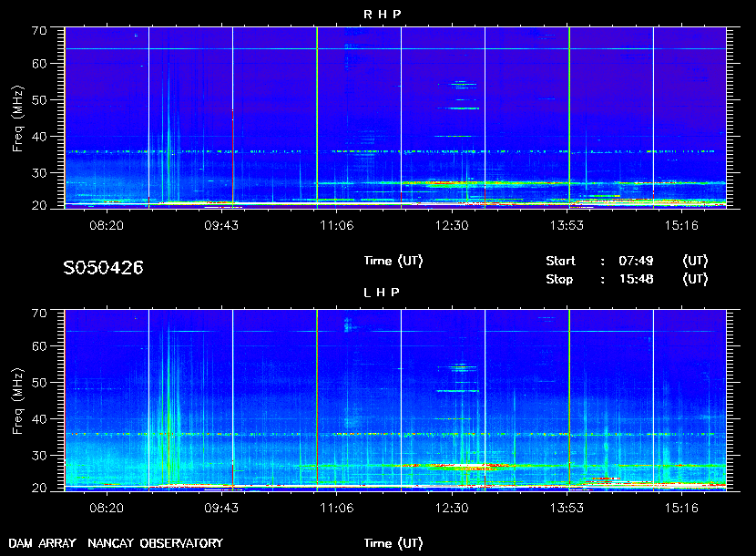Click the "Start" label

pyautogui.click(x=560, y=261)
